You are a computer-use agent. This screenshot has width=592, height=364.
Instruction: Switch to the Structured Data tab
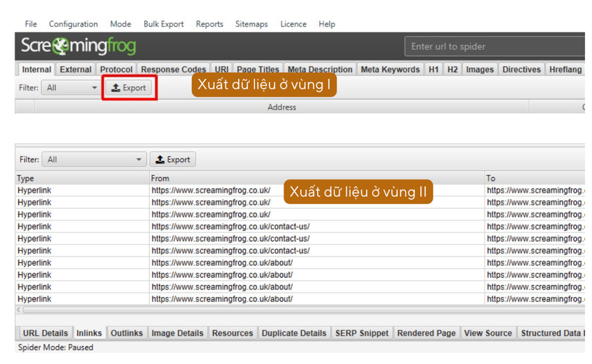point(552,333)
